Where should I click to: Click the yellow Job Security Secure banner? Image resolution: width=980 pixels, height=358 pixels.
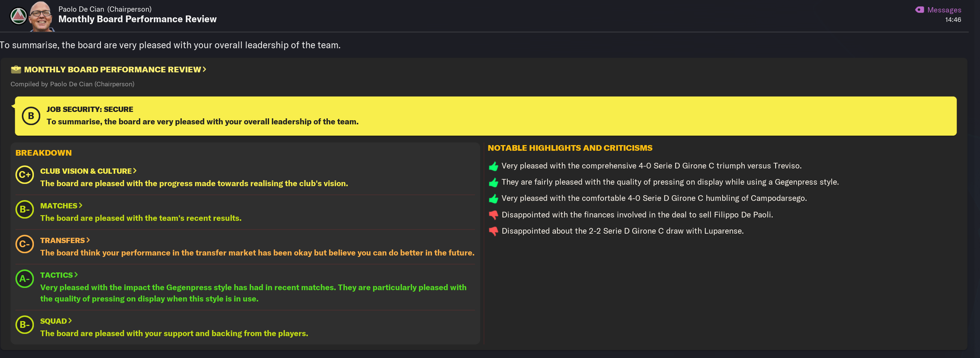[485, 116]
